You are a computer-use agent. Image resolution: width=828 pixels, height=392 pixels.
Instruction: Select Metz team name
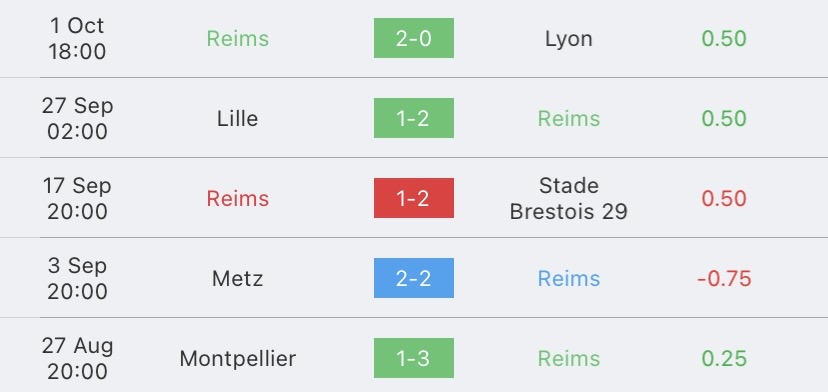[x=238, y=278]
